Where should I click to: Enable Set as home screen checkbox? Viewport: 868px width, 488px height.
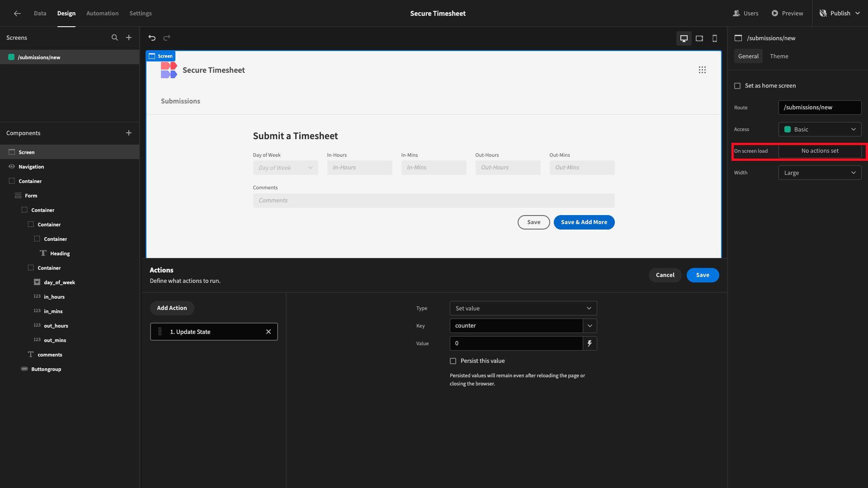737,86
